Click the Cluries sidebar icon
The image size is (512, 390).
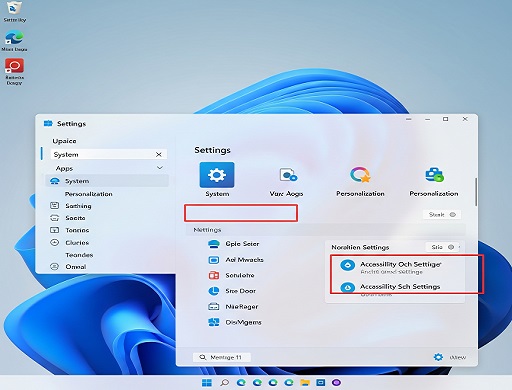(x=54, y=242)
